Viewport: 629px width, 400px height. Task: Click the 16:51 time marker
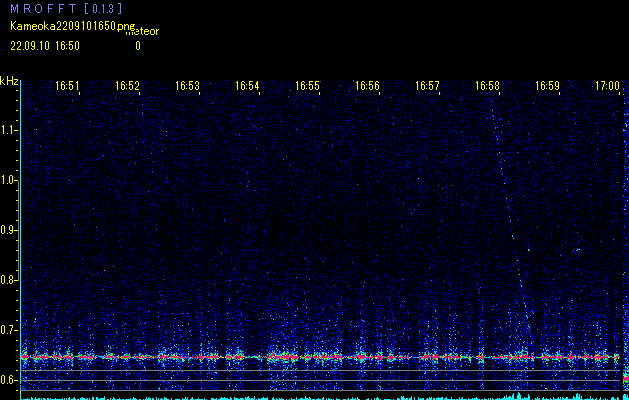[x=67, y=86]
